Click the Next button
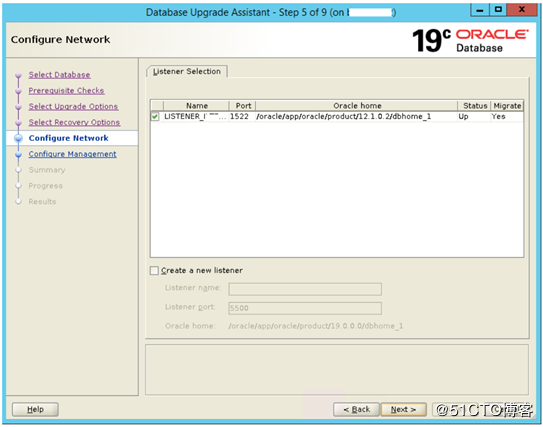Viewport: 543px width, 427px height. click(403, 409)
